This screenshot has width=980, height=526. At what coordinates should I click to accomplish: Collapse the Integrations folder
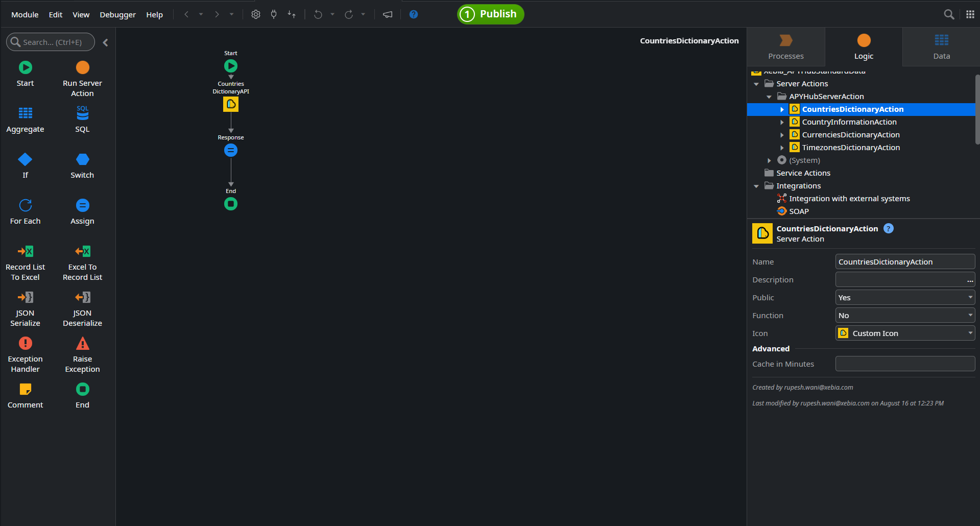click(756, 186)
